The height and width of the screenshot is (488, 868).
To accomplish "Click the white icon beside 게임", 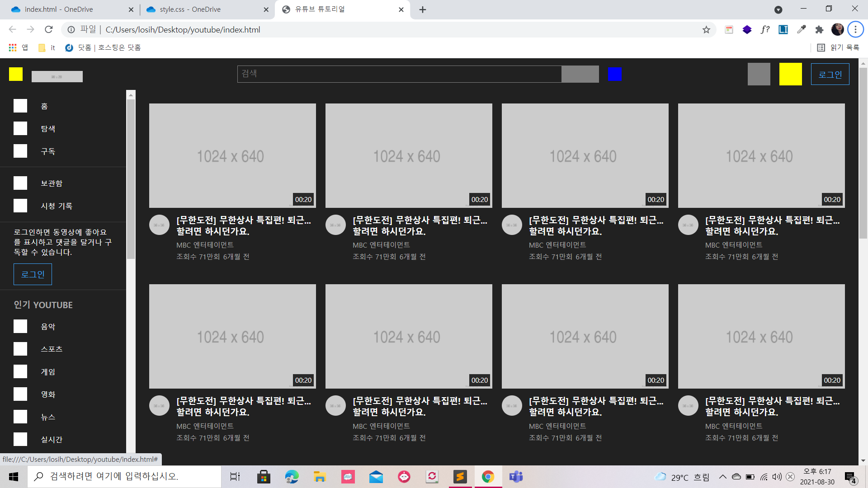I will click(20, 371).
